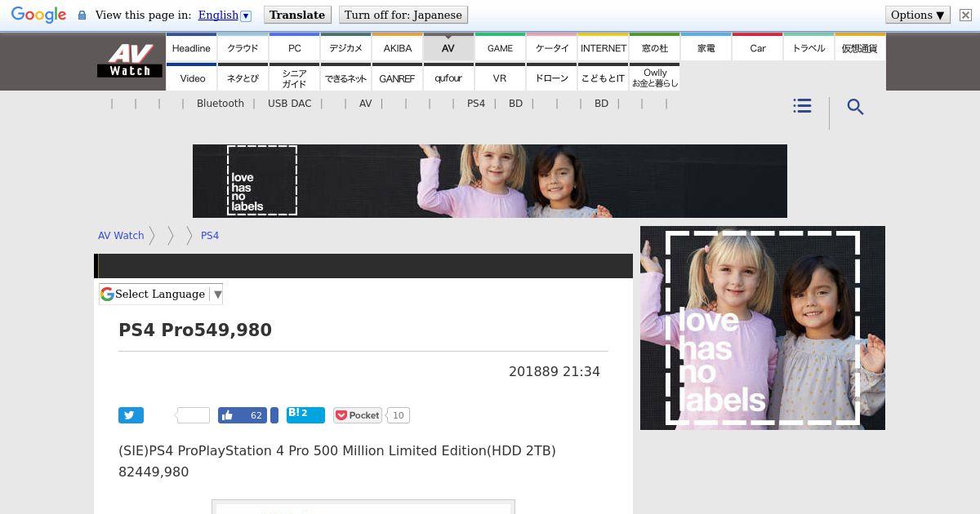Image resolution: width=980 pixels, height=514 pixels.
Task: Open the qufour tab
Action: pyautogui.click(x=448, y=78)
